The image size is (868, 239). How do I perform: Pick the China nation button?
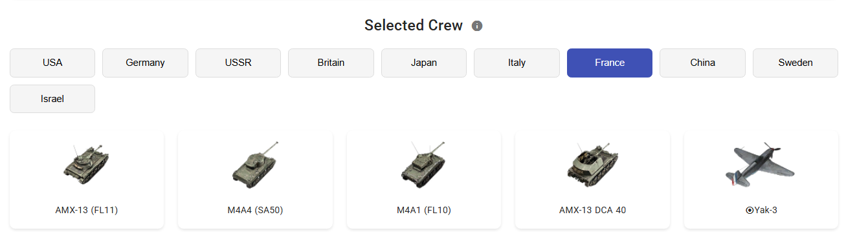pyautogui.click(x=702, y=63)
